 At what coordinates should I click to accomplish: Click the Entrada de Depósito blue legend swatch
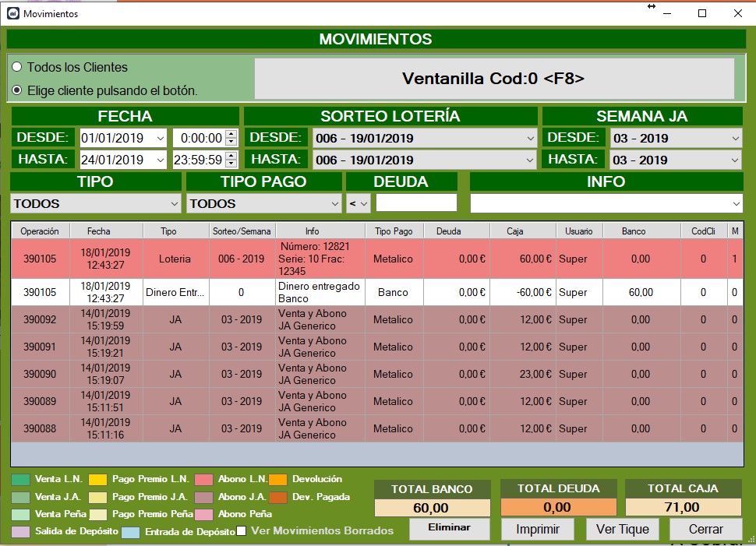(x=131, y=532)
